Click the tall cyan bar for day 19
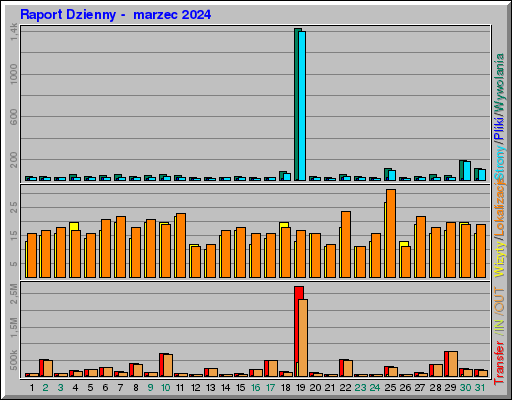 (x=302, y=106)
